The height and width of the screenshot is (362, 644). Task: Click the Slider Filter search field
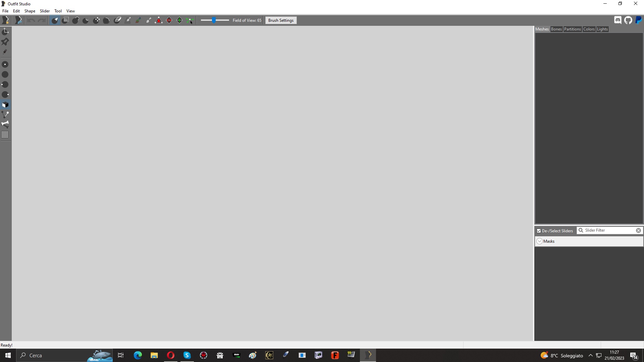[x=609, y=230]
